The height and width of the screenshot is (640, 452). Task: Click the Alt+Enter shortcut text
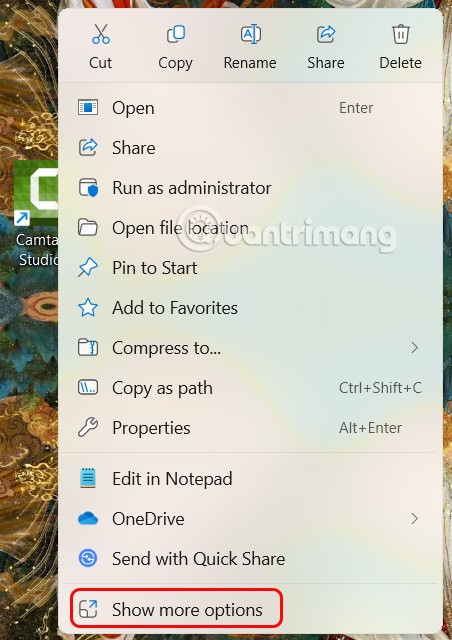tap(370, 428)
